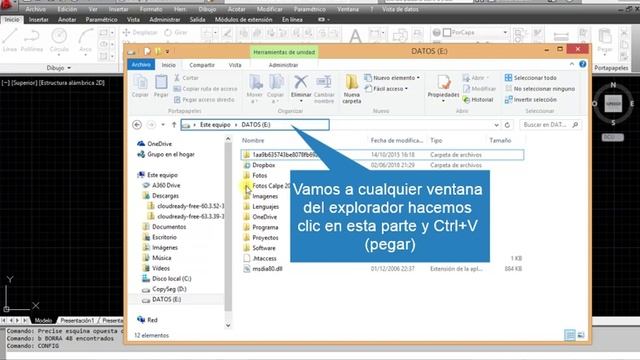The height and width of the screenshot is (360, 640).
Task: Click the Explorer back arrow
Action: click(137, 125)
